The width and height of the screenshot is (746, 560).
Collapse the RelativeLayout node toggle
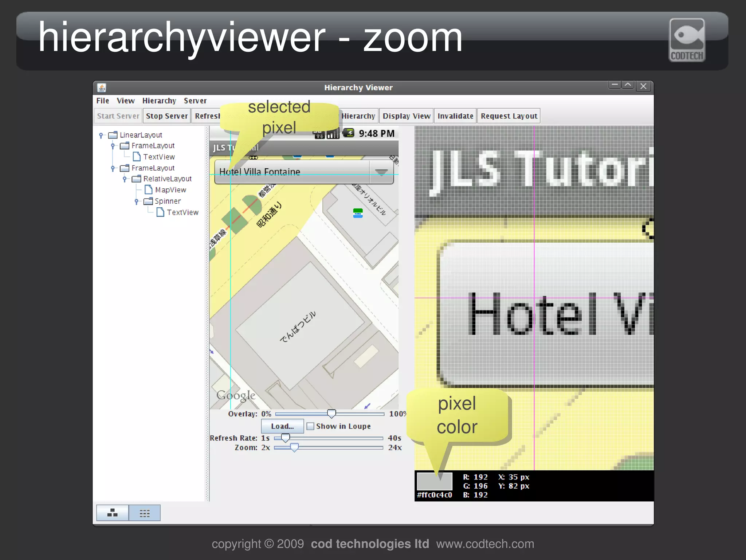pyautogui.click(x=125, y=179)
